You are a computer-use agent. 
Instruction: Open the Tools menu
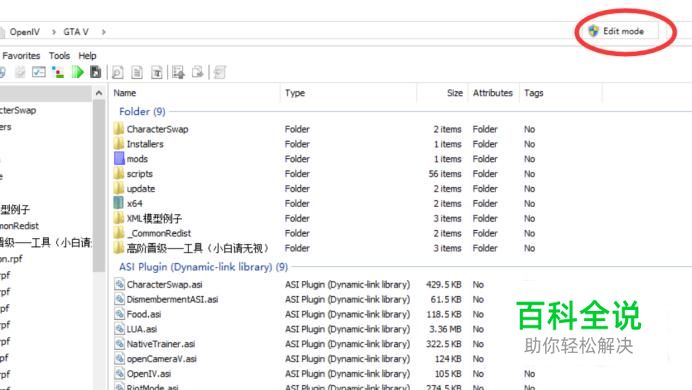tap(59, 56)
